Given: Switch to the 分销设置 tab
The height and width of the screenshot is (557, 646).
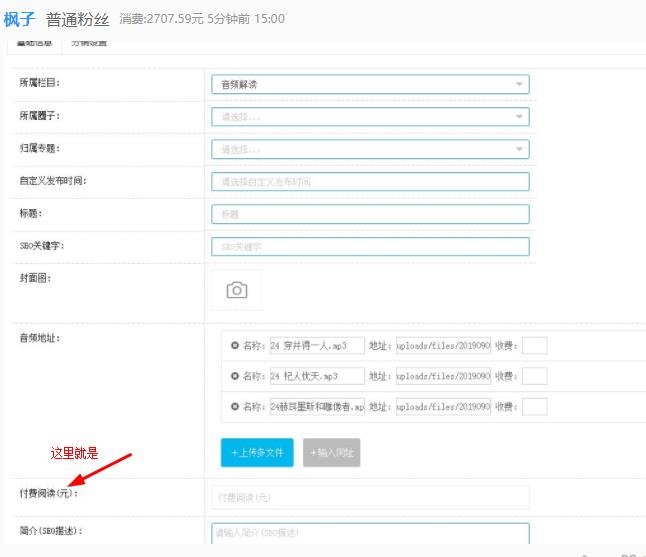Looking at the screenshot, I should (x=89, y=43).
